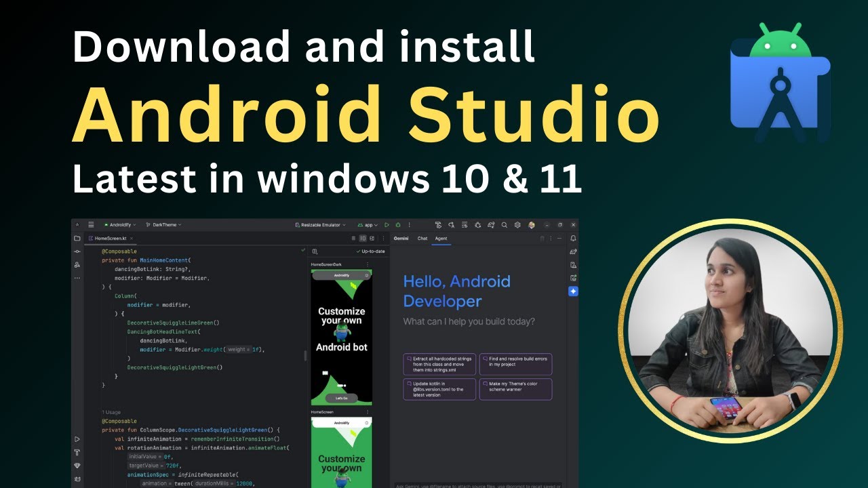Click the user profile avatar icon
Image resolution: width=868 pixels, height=488 pixels.
tap(531, 225)
